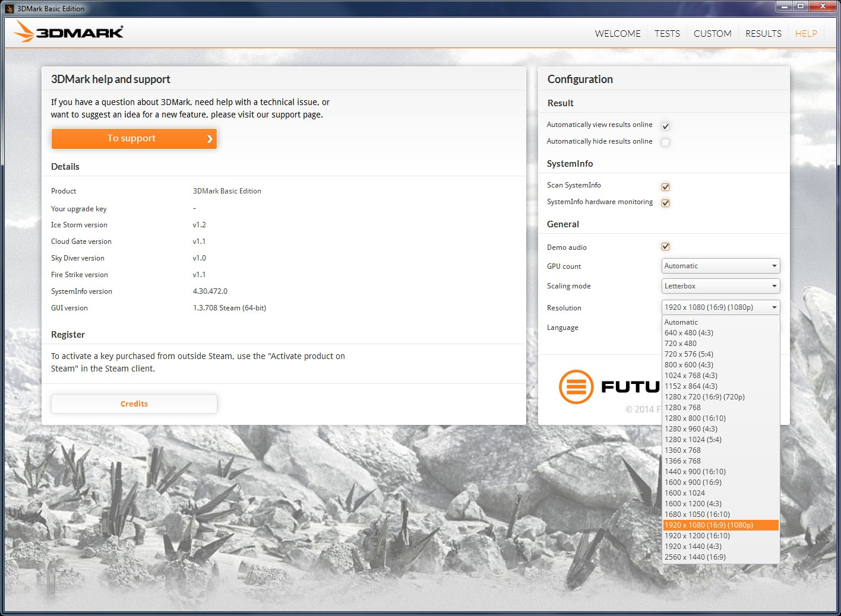Screen dimensions: 841x616
Task: Click the To support button
Action: point(134,138)
